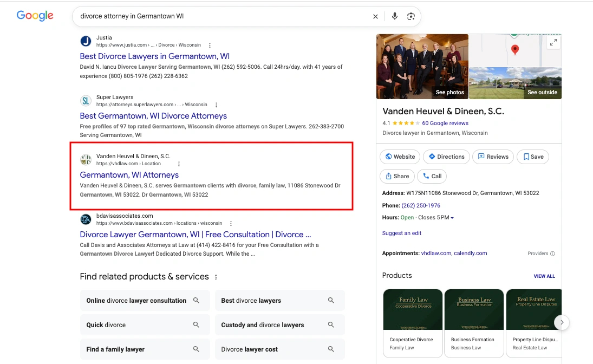Click the bdavisassociates.com favicon
This screenshot has height=364, width=593.
(x=86, y=219)
